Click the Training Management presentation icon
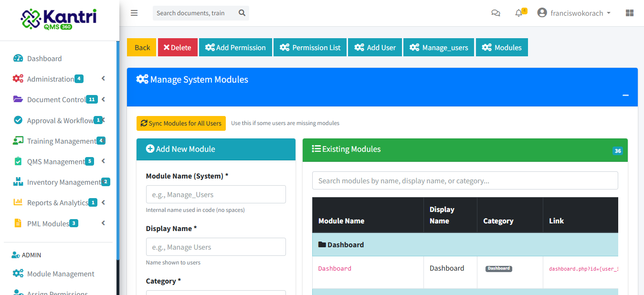Screen dimensions: 644x295 coord(18,141)
